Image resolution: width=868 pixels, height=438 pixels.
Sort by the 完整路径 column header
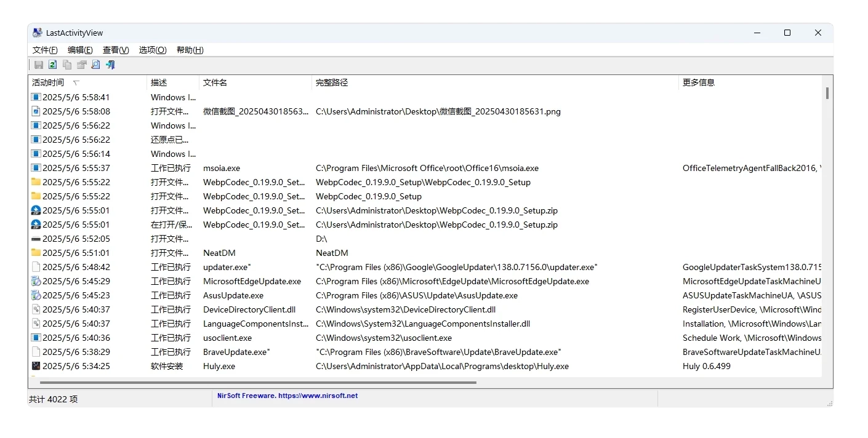point(332,82)
